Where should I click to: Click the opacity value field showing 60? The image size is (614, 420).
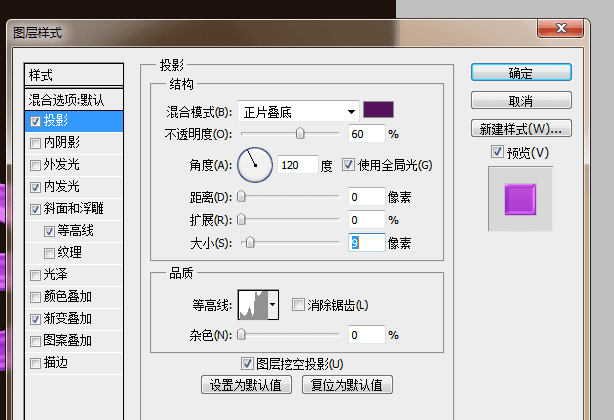[367, 134]
